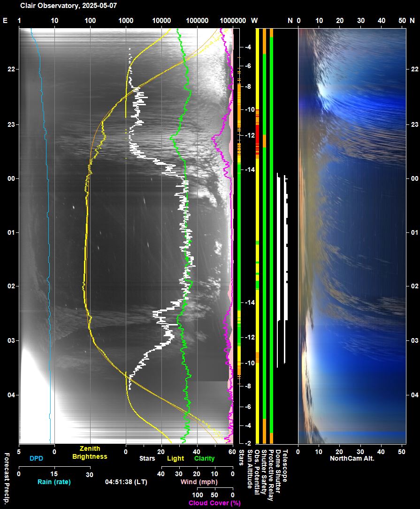Screen dimensions: 420x509
Task: Click the vertical Forecast Precip. label
Action: 7,479
